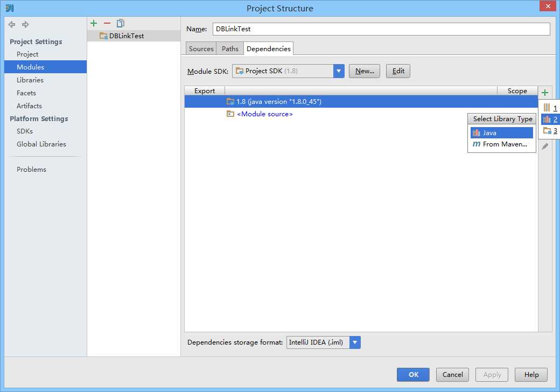Click the Cancel button
This screenshot has height=392, width=560.
point(452,375)
